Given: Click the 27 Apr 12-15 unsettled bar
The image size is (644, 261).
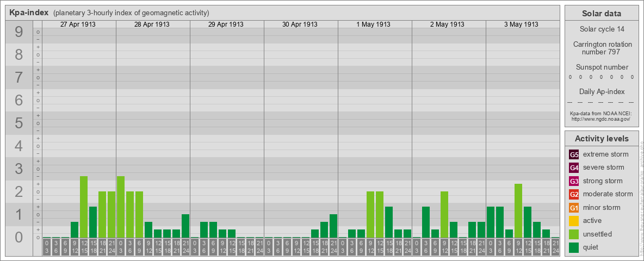Looking at the screenshot, I should pyautogui.click(x=84, y=207).
